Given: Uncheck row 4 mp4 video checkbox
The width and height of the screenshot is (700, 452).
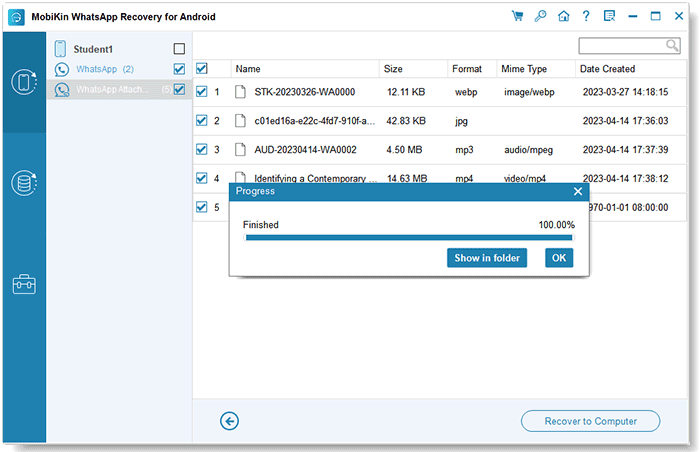Looking at the screenshot, I should click(x=202, y=178).
